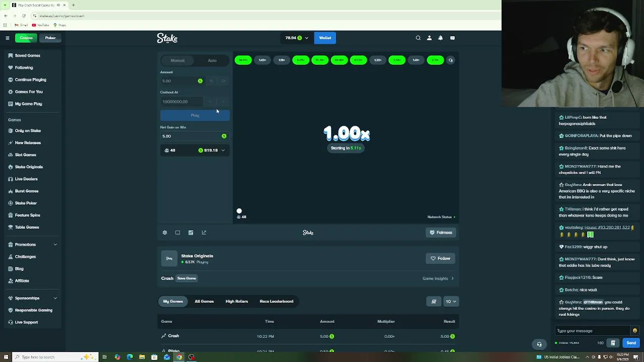Open the notifications bell icon
This screenshot has height=362, width=644.
tap(440, 38)
